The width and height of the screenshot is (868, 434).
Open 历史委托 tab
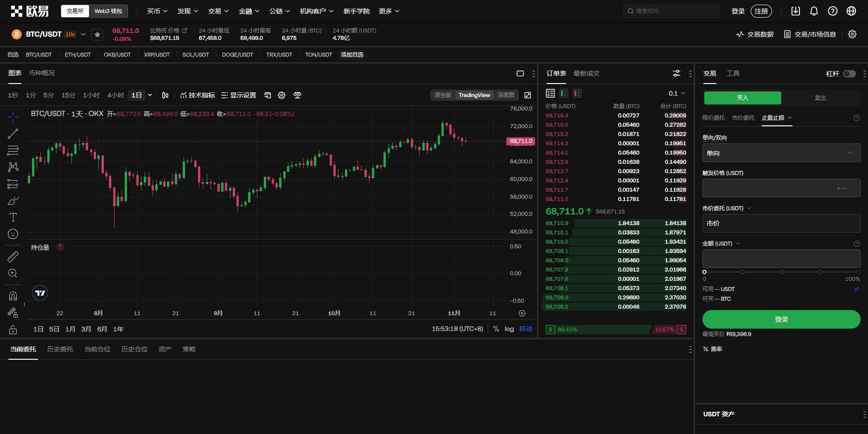coord(60,349)
